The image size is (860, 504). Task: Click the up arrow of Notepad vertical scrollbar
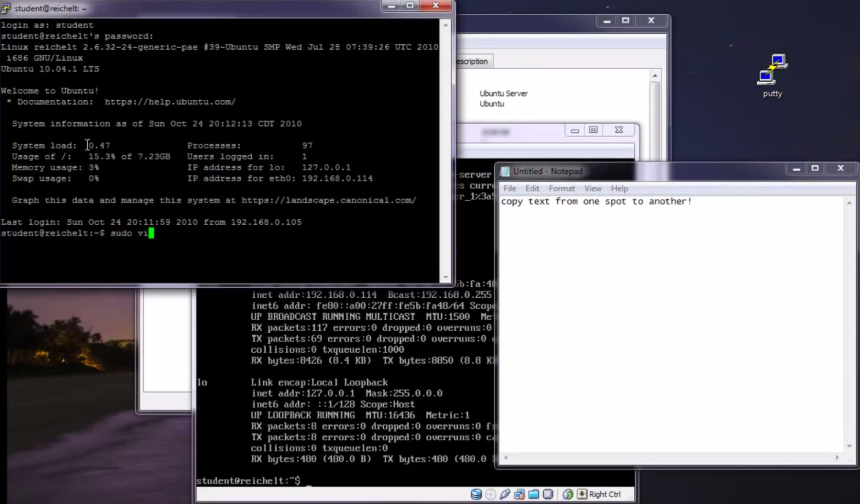click(x=849, y=203)
